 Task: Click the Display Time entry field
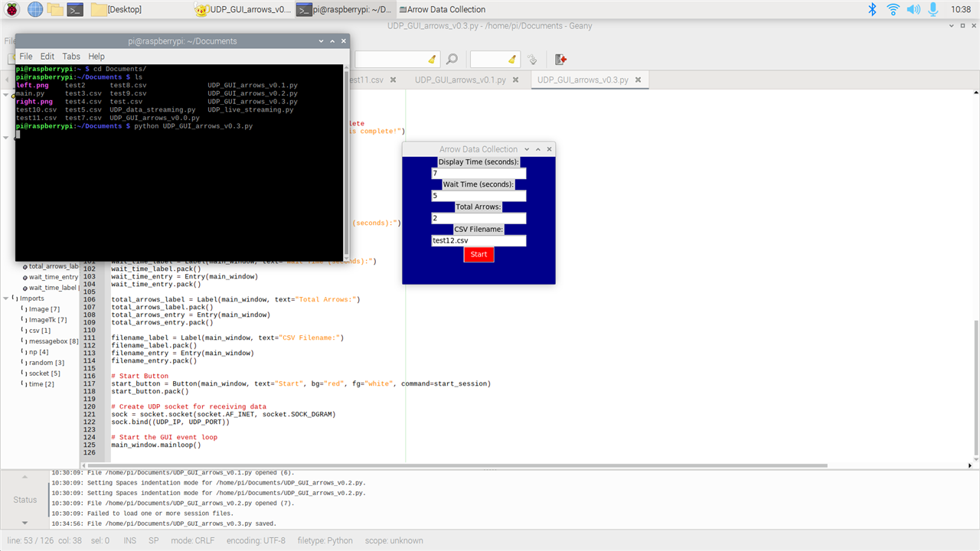[x=479, y=174]
